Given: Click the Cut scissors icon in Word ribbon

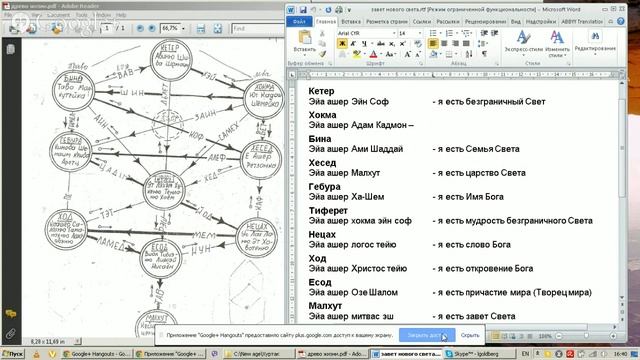Looking at the screenshot, I should pyautogui.click(x=322, y=34).
